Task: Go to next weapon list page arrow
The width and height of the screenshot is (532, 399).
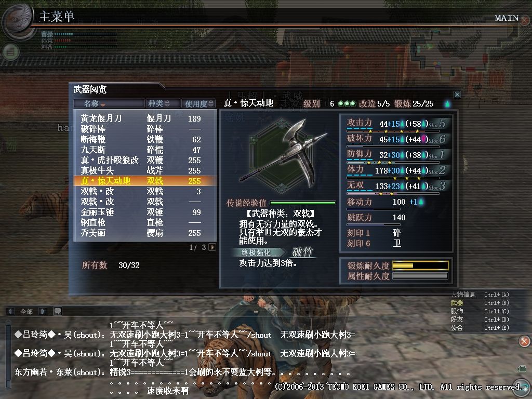Action: point(212,247)
